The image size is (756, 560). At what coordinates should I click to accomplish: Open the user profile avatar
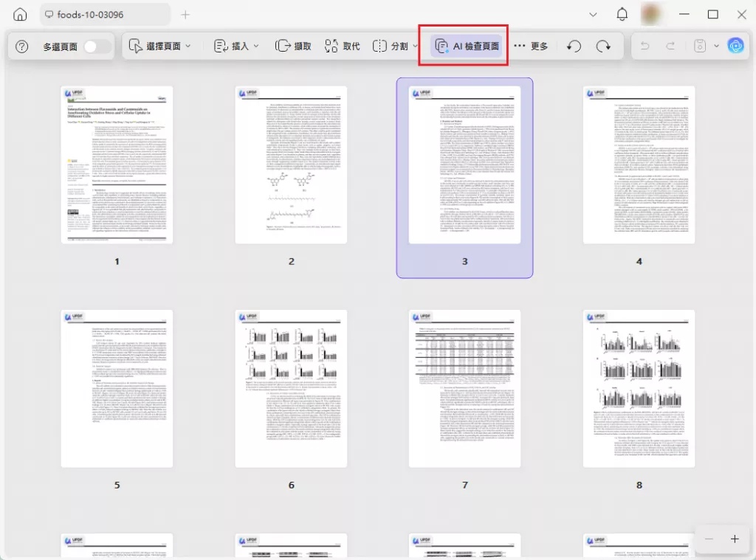coord(651,15)
